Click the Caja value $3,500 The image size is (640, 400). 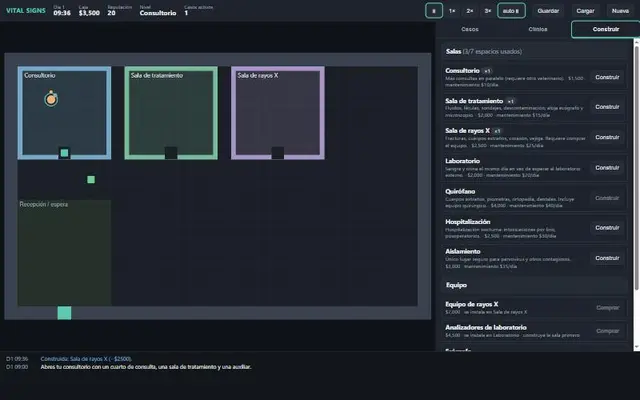(x=89, y=13)
